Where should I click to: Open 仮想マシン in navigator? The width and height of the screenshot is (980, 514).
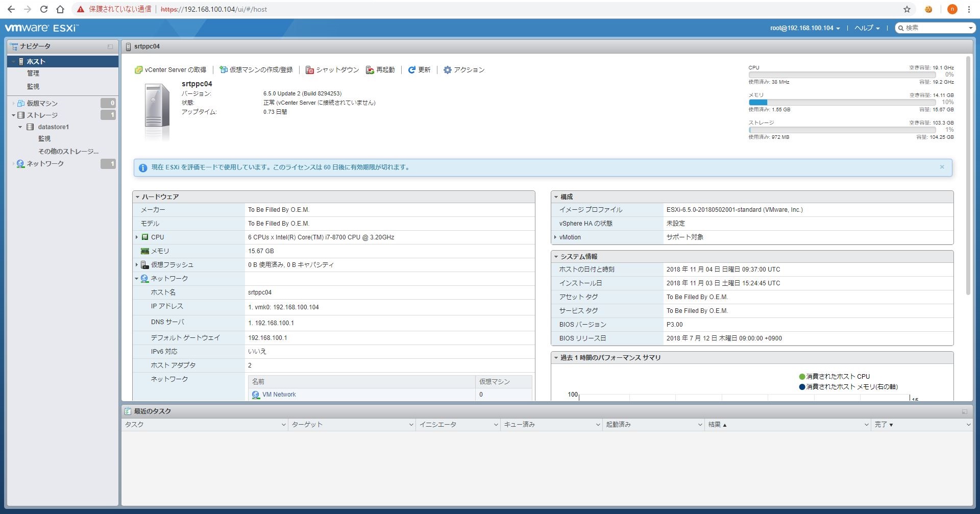point(42,103)
